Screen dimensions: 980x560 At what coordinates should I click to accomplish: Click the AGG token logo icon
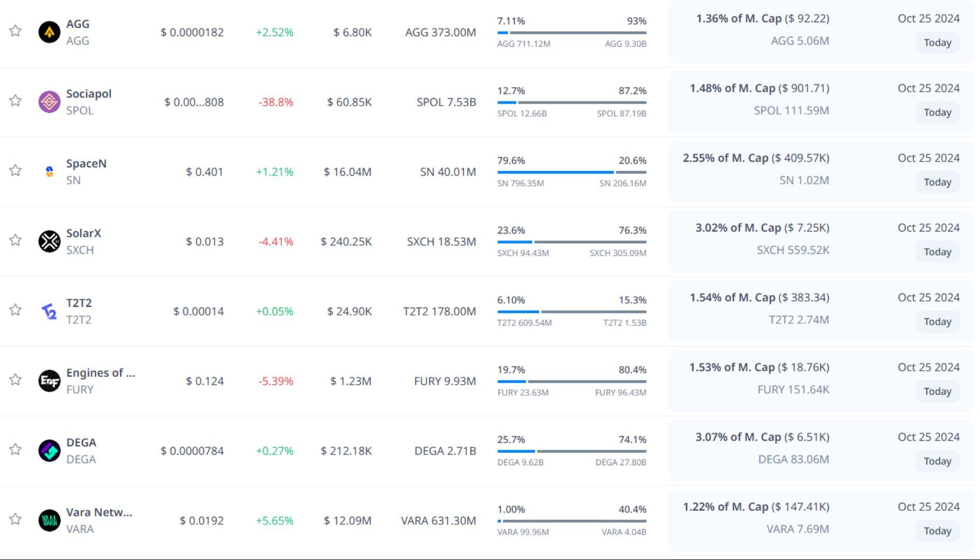(49, 32)
